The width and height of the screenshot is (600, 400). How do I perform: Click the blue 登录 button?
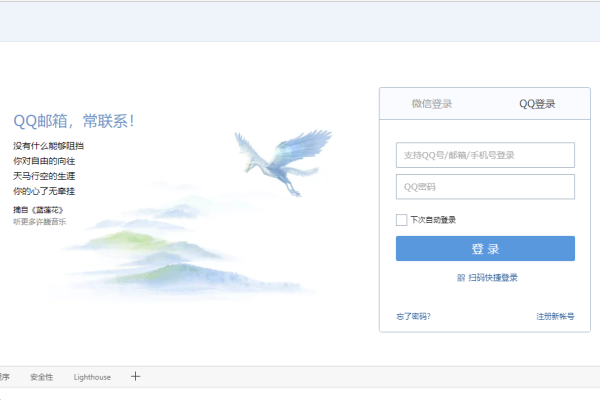(485, 248)
